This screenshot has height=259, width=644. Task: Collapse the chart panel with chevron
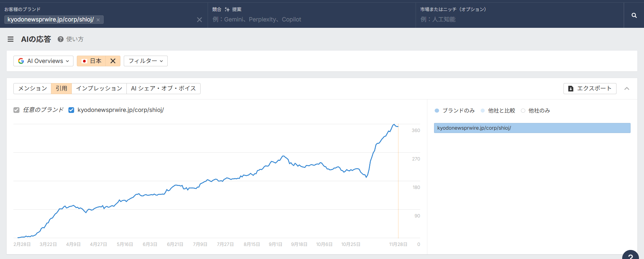(627, 88)
